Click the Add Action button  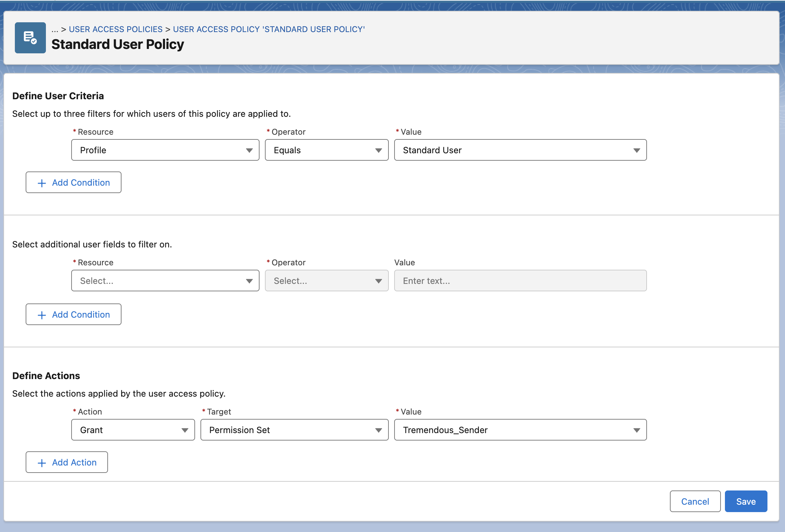[x=67, y=462]
